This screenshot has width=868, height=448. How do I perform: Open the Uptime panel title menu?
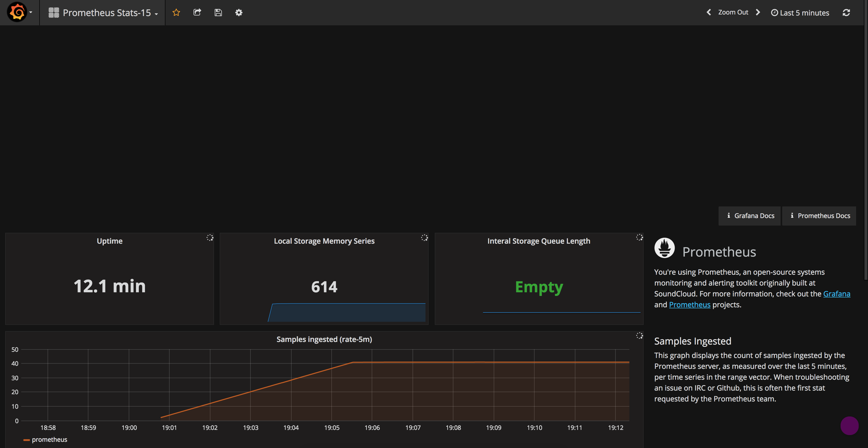click(110, 241)
